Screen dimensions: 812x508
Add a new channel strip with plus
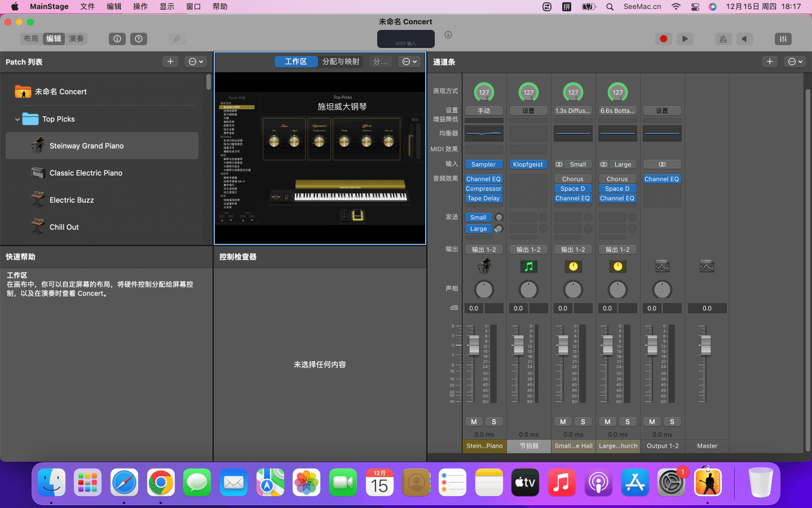770,62
